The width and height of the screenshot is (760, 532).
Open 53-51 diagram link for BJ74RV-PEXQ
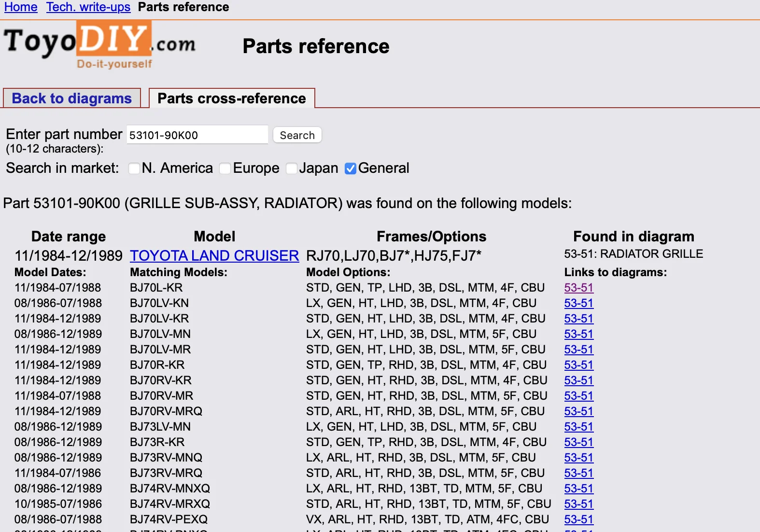(x=579, y=519)
